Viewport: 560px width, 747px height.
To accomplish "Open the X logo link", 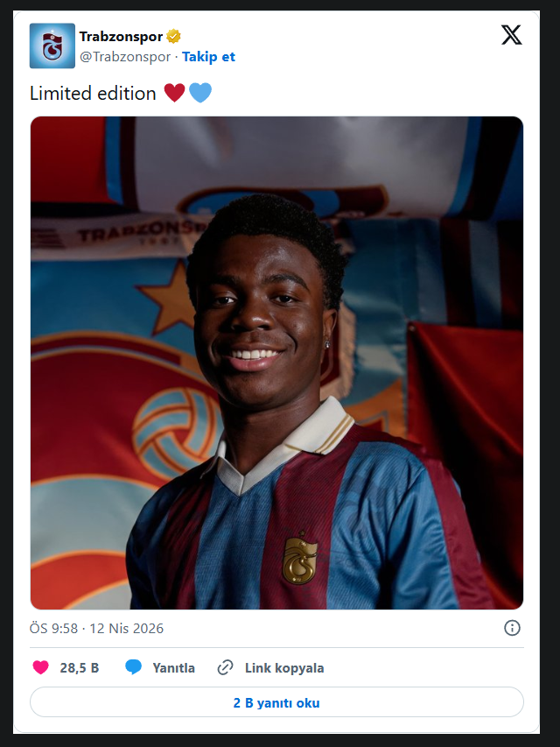I will 511,35.
